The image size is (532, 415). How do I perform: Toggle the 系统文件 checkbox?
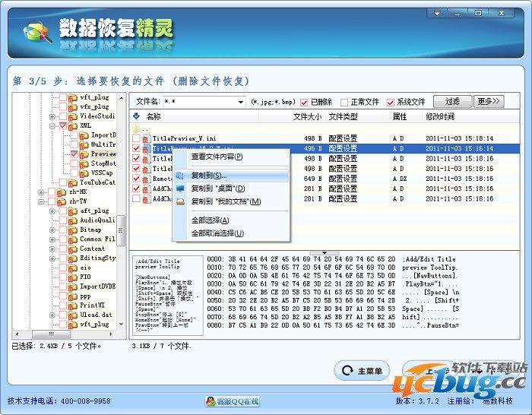pyautogui.click(x=390, y=102)
